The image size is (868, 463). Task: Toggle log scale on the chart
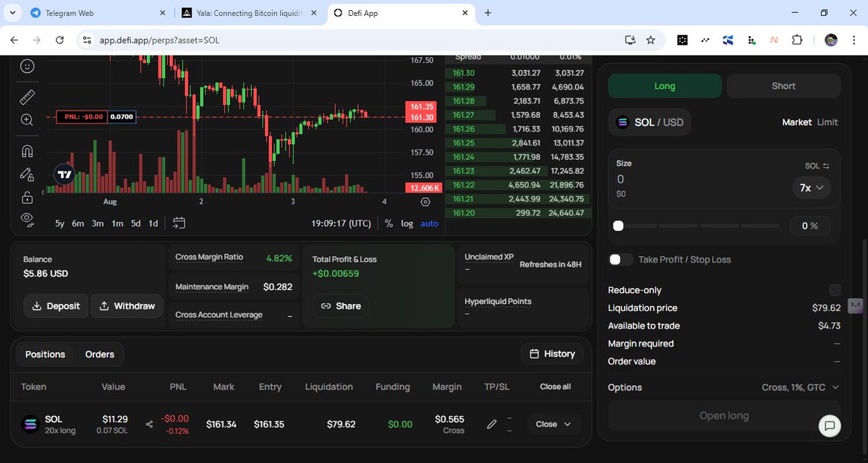pyautogui.click(x=407, y=224)
